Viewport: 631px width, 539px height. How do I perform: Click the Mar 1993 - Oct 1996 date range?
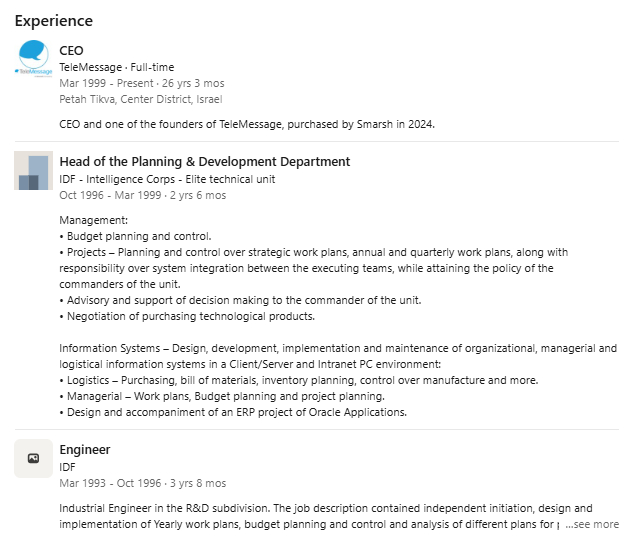pos(107,483)
